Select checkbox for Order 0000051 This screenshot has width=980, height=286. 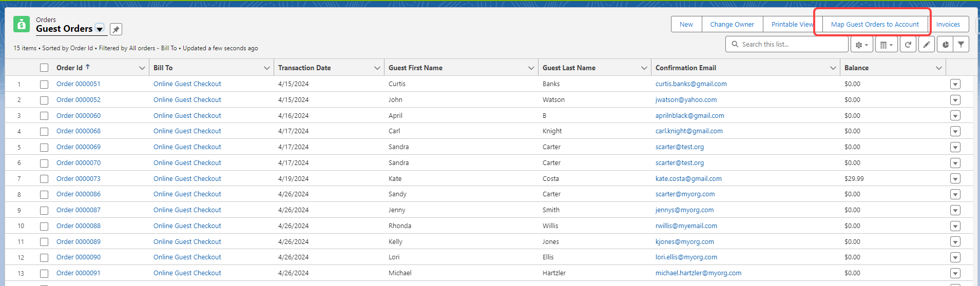pyautogui.click(x=44, y=84)
